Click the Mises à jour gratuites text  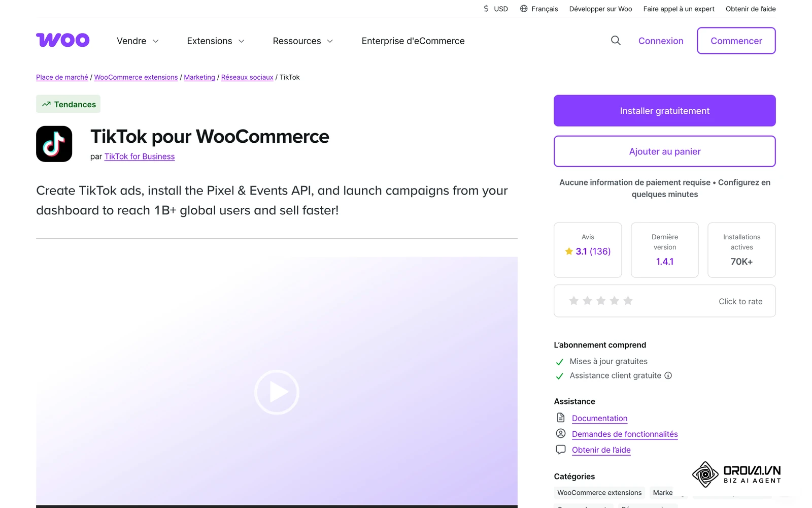[608, 361]
